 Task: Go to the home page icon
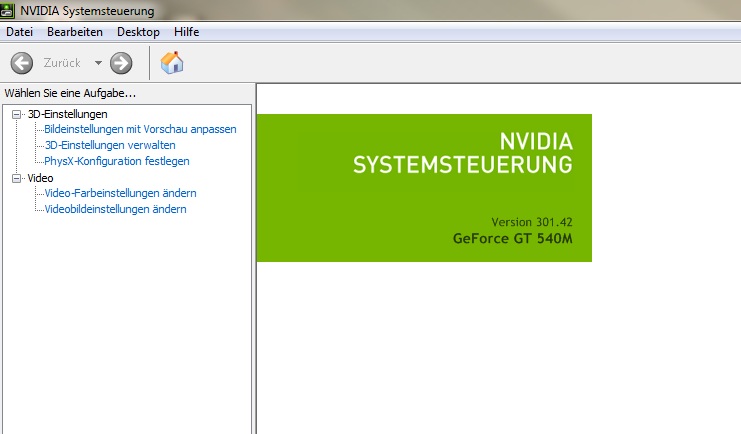(172, 62)
